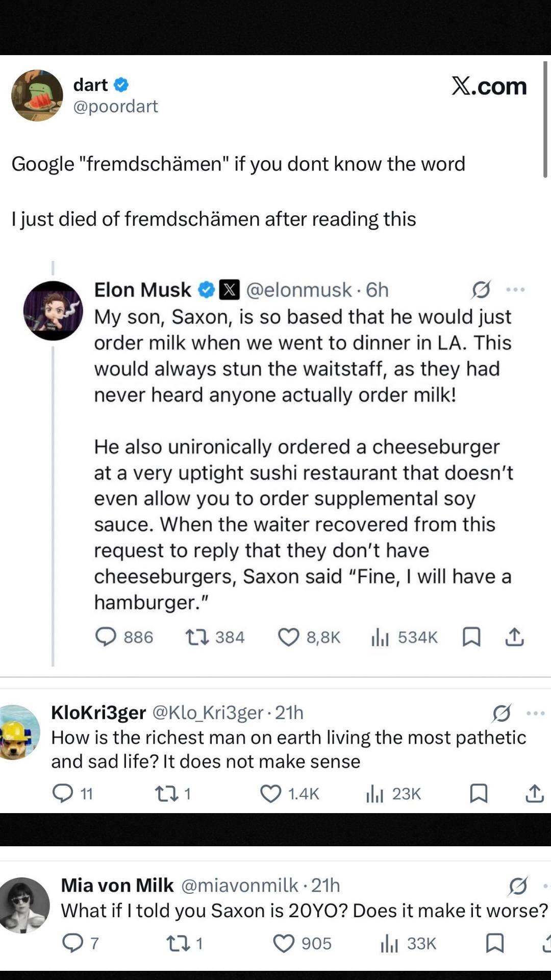Bookmark Elon Musk's quoted tweet

point(471,637)
